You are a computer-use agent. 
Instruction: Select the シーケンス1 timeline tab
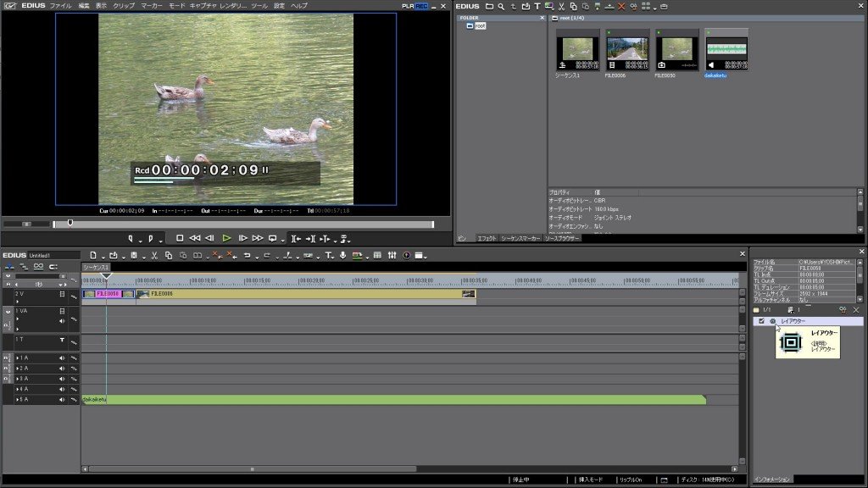point(96,267)
